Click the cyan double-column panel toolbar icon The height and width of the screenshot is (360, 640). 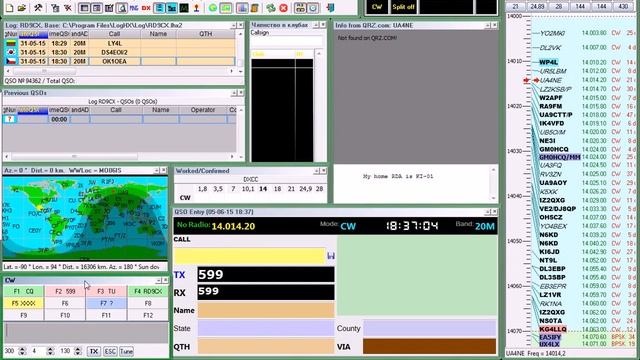(172, 8)
